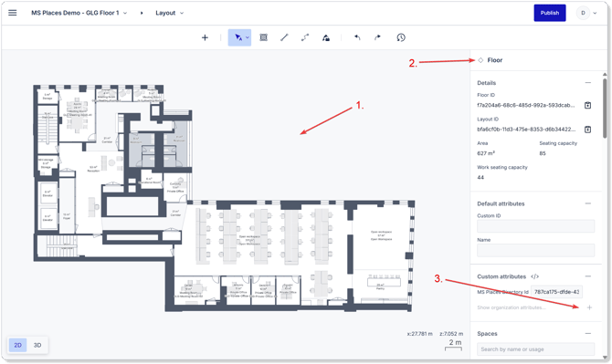Undo the last action
The height and width of the screenshot is (364, 612).
pos(357,37)
